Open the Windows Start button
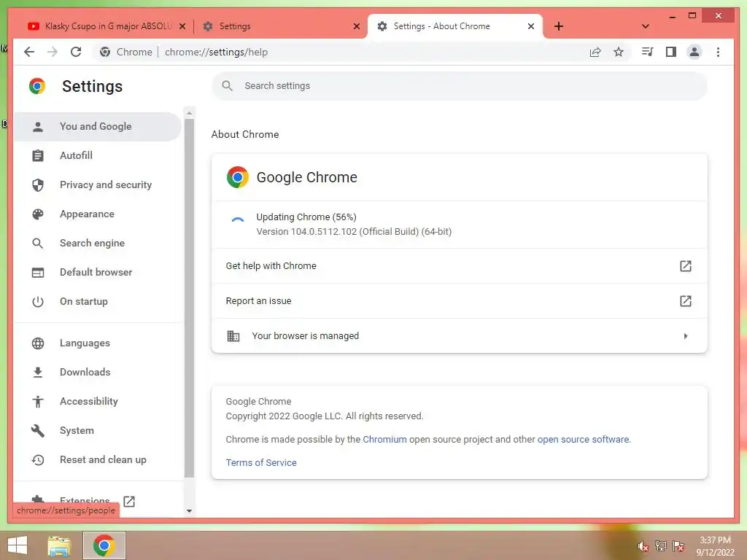 click(x=18, y=545)
